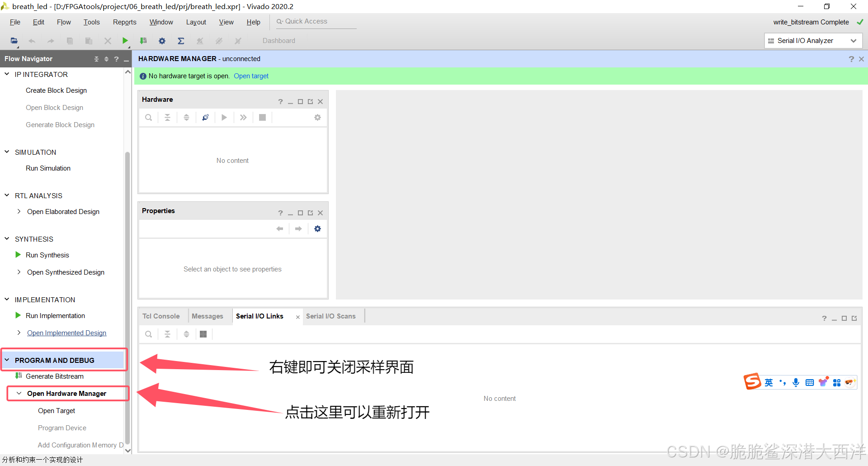
Task: Switch to the Tcl Console tab
Action: [161, 316]
